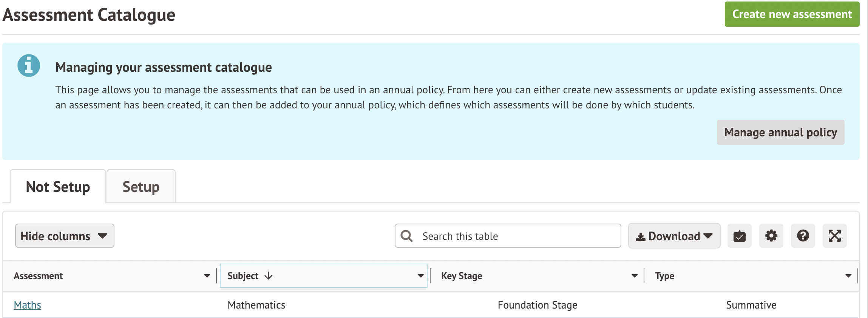
Task: Expand the Type column dropdown arrow
Action: point(848,276)
